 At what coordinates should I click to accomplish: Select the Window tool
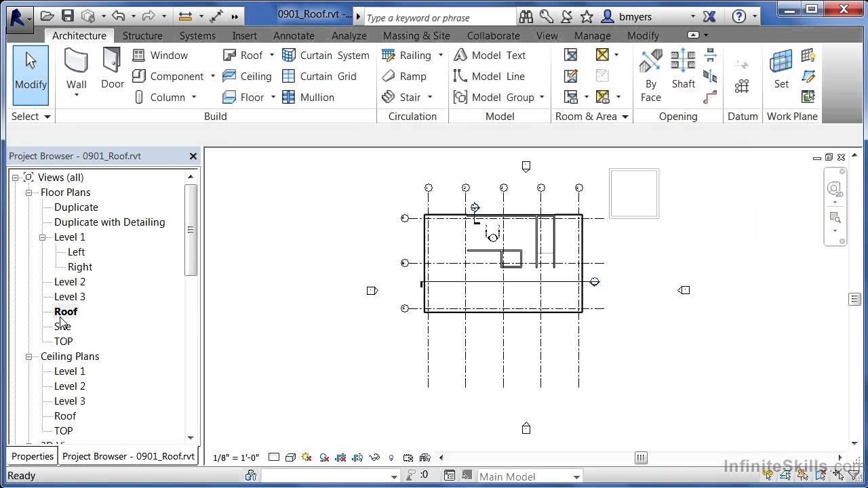[x=160, y=56]
